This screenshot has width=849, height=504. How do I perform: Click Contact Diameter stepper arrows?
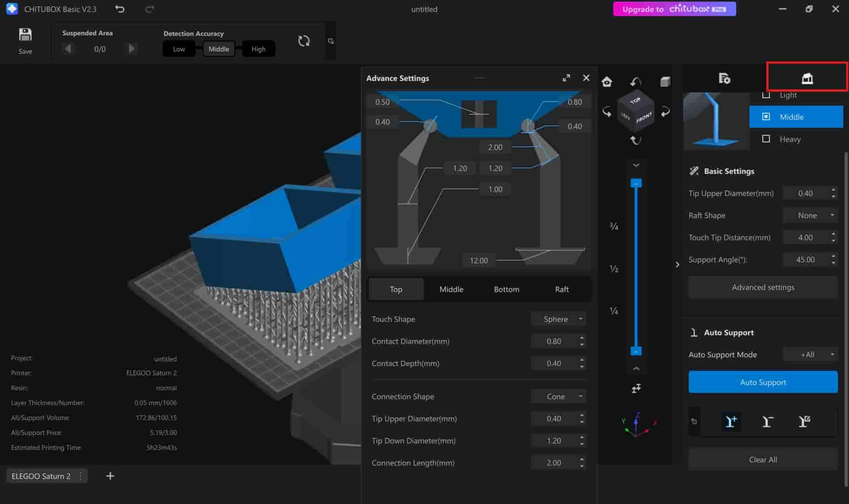click(581, 341)
